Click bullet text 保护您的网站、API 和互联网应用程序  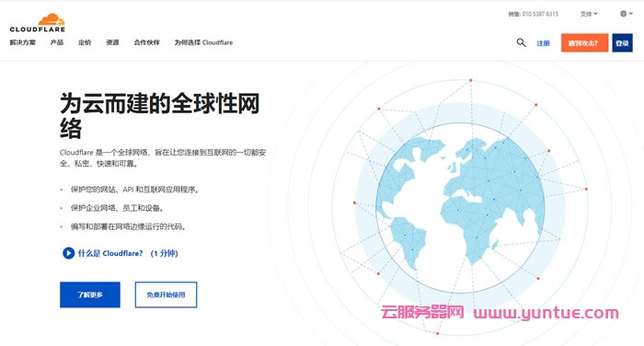tap(134, 190)
